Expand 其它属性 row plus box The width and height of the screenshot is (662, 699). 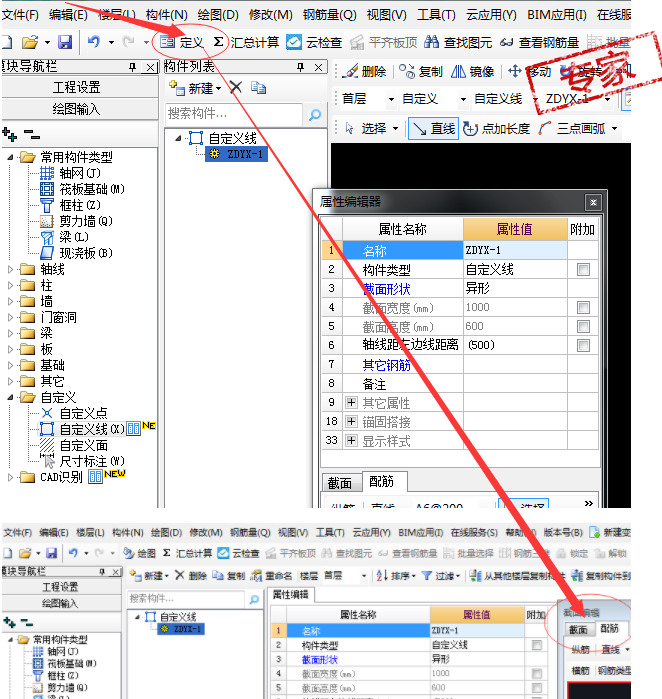[351, 403]
